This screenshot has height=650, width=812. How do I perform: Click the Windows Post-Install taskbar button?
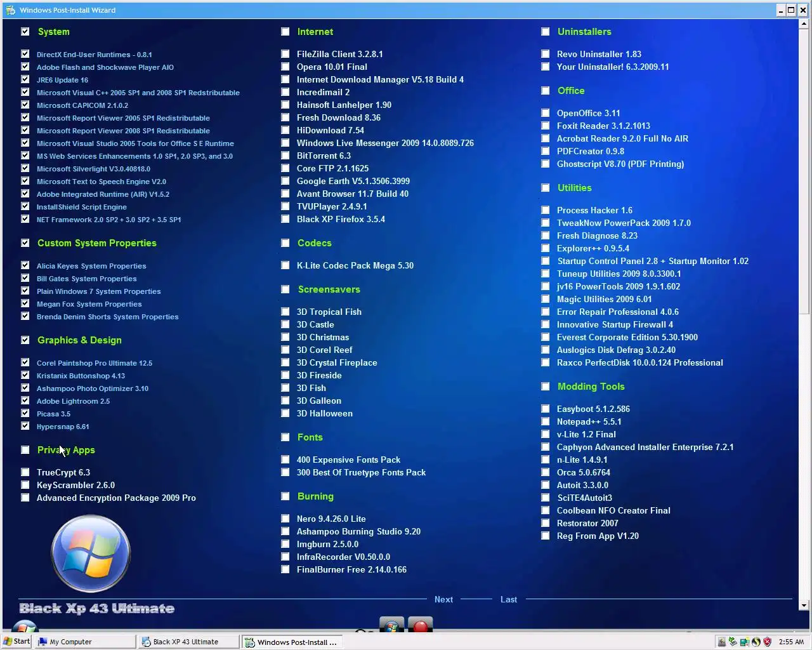pos(292,642)
